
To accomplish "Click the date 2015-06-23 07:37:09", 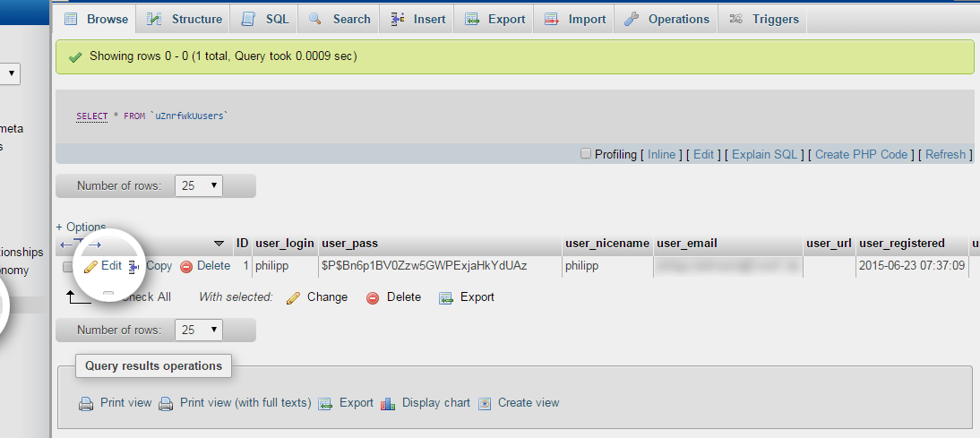I will coord(912,266).
